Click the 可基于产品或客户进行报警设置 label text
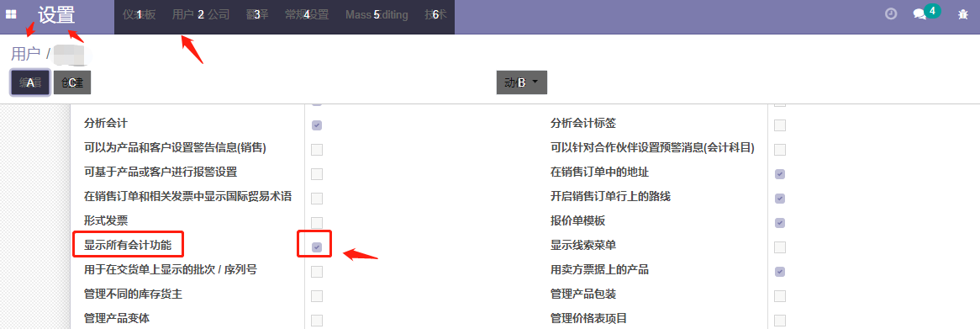Image resolution: width=980 pixels, height=329 pixels. click(161, 172)
